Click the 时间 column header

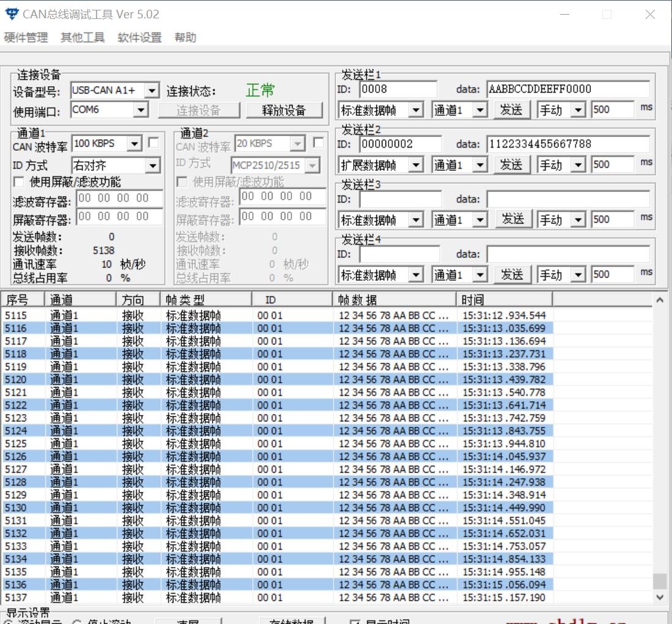point(505,300)
